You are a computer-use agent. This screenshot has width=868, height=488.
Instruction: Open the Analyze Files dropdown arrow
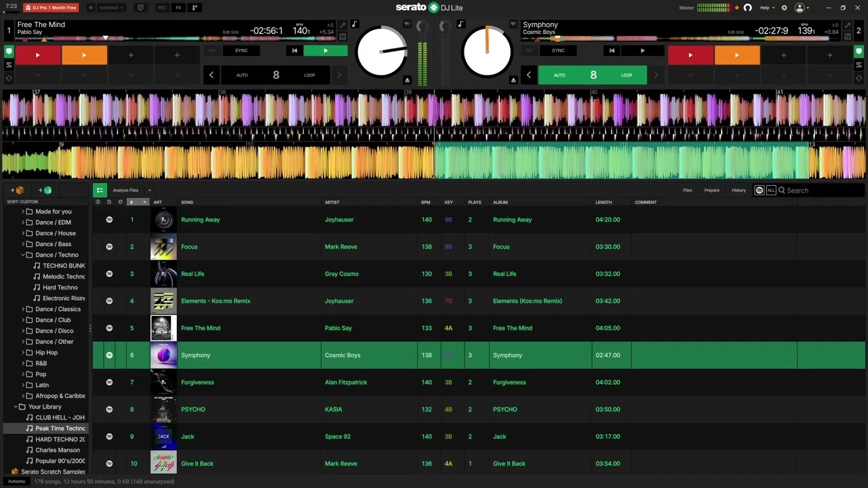[149, 190]
